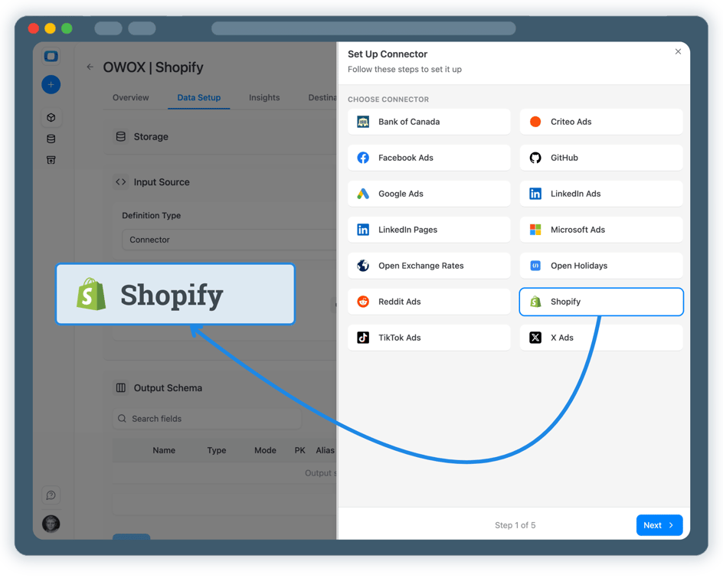Click the Open Exchange Rates globe icon
The width and height of the screenshot is (723, 588).
(363, 266)
